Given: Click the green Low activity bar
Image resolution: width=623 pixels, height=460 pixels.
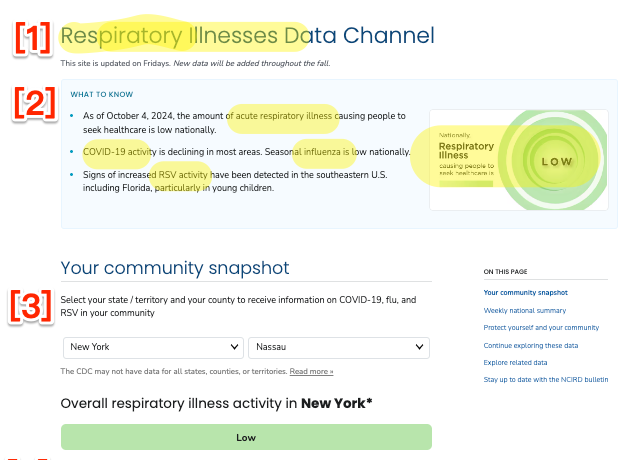Looking at the screenshot, I should [x=246, y=437].
